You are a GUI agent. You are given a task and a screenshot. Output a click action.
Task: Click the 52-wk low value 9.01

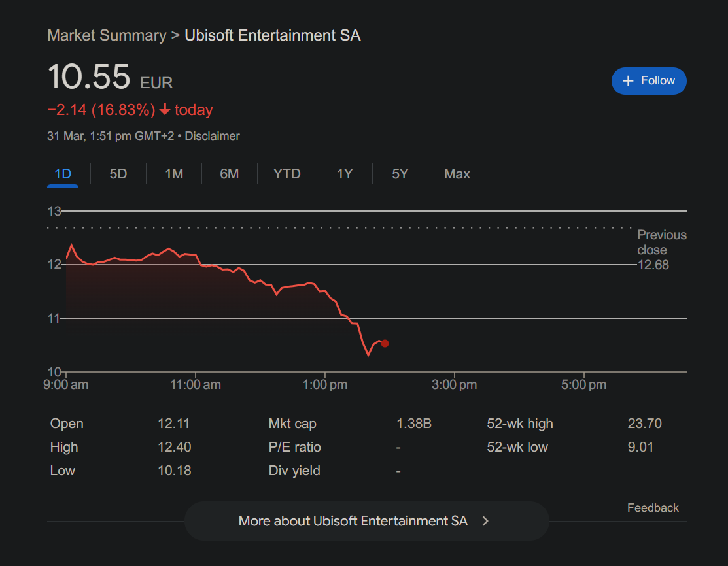click(640, 447)
